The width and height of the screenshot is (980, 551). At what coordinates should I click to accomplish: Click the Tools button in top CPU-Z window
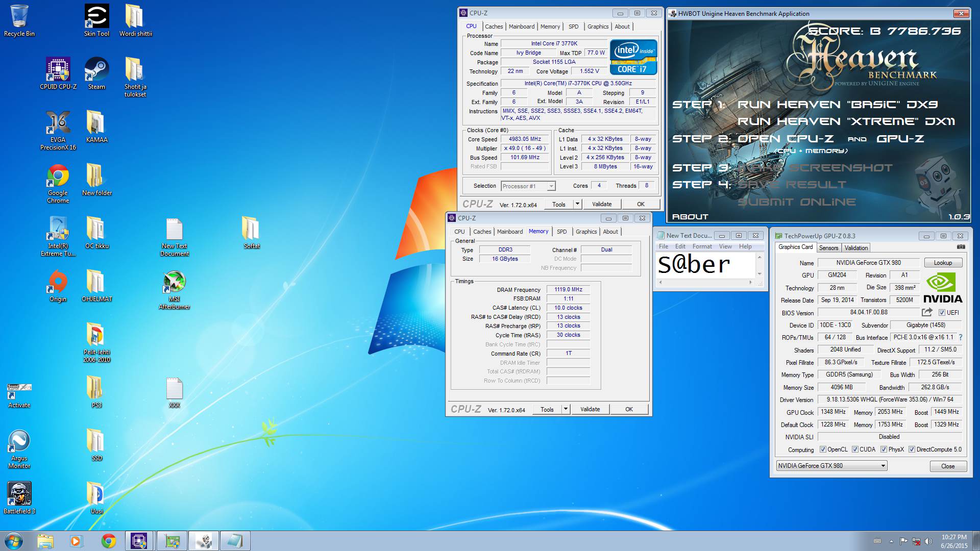pyautogui.click(x=558, y=204)
